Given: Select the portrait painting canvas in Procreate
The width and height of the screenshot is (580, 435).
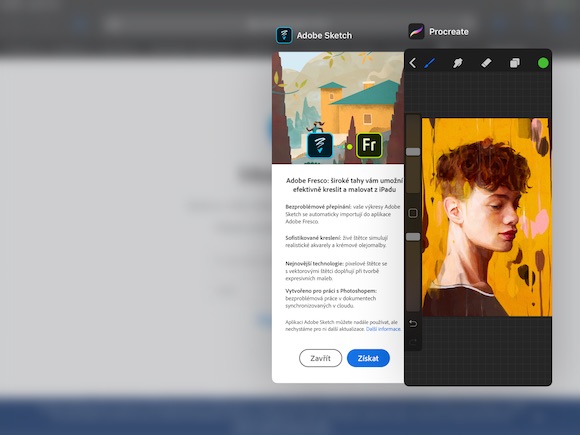Looking at the screenshot, I should point(486,217).
